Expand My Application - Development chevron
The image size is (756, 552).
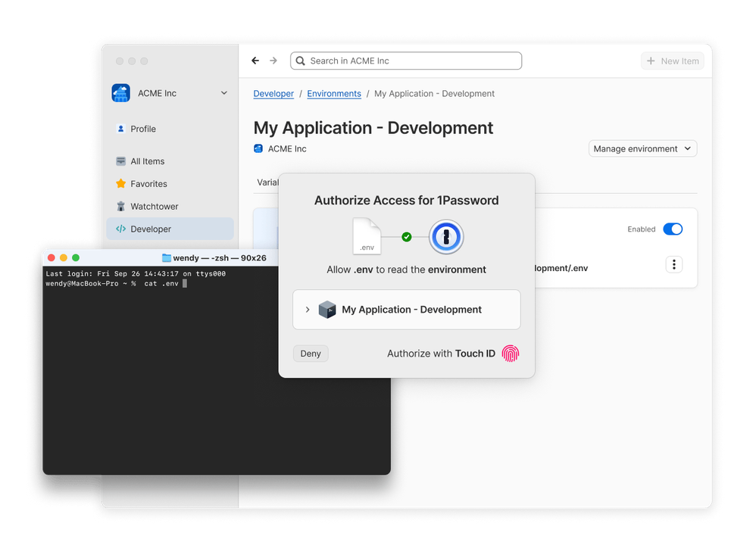click(308, 310)
